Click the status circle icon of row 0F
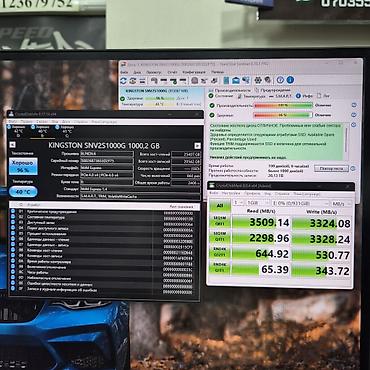 [13, 289]
